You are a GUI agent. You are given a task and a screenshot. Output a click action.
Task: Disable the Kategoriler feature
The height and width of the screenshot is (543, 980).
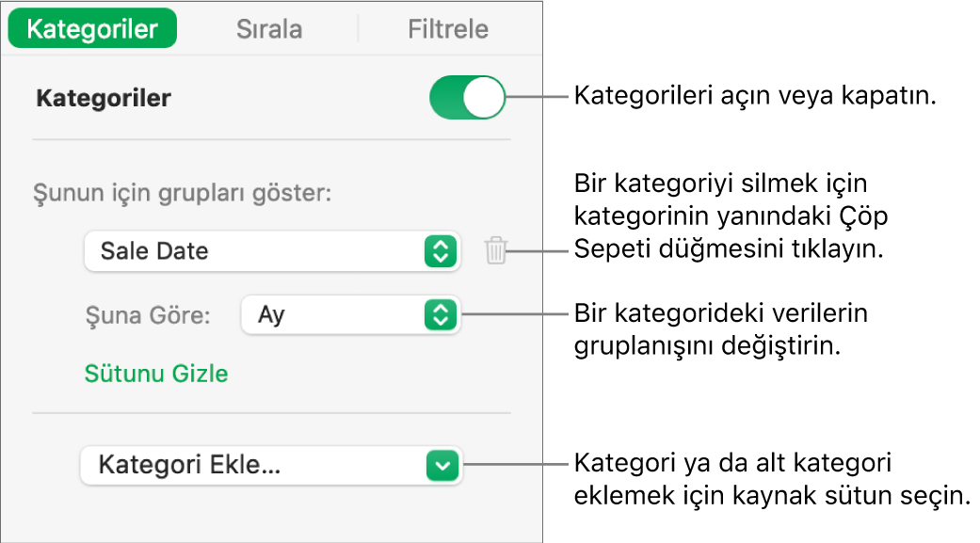(x=466, y=97)
